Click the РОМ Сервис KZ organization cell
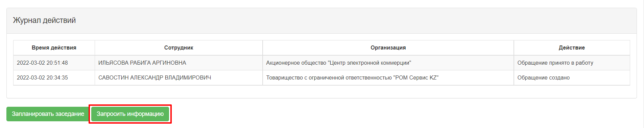The height and width of the screenshot is (128, 644). pyautogui.click(x=388, y=78)
